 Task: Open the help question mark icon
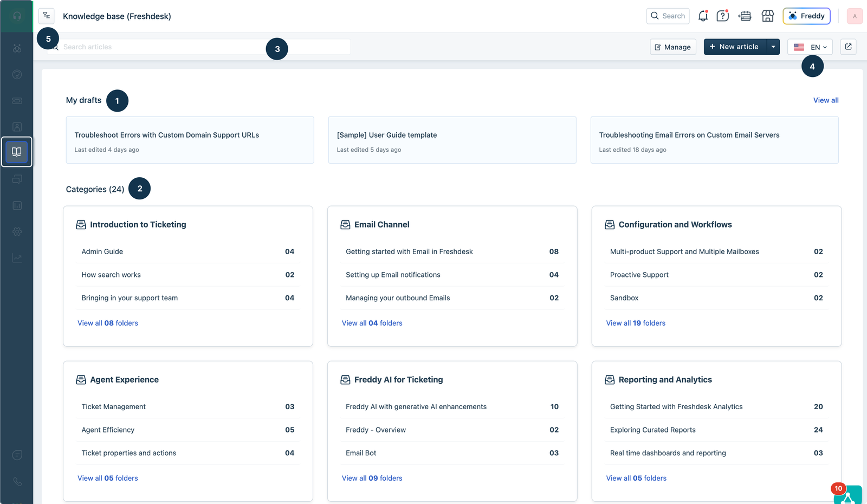click(x=723, y=16)
